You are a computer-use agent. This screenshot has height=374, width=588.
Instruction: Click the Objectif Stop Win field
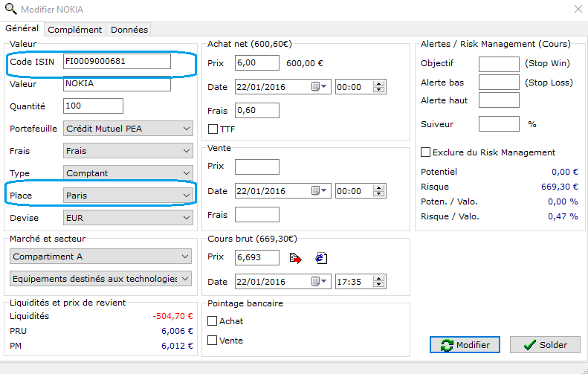[499, 64]
